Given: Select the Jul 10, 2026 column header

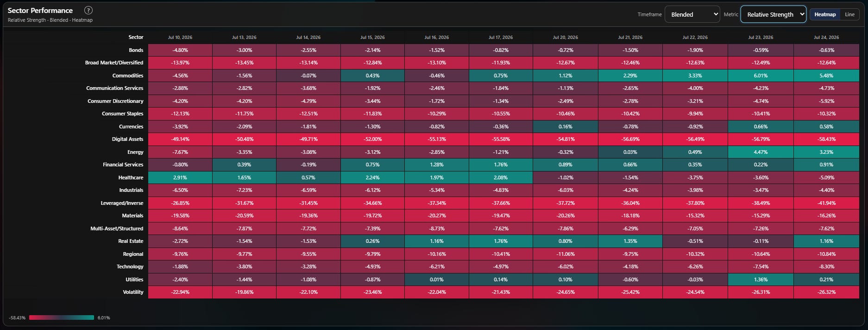Looking at the screenshot, I should tap(180, 37).
